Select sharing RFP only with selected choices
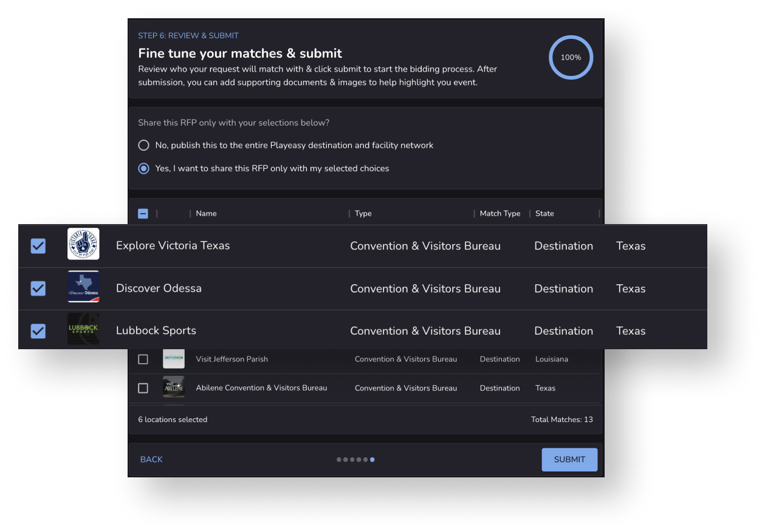Screen dimensions: 762x532 click(143, 168)
